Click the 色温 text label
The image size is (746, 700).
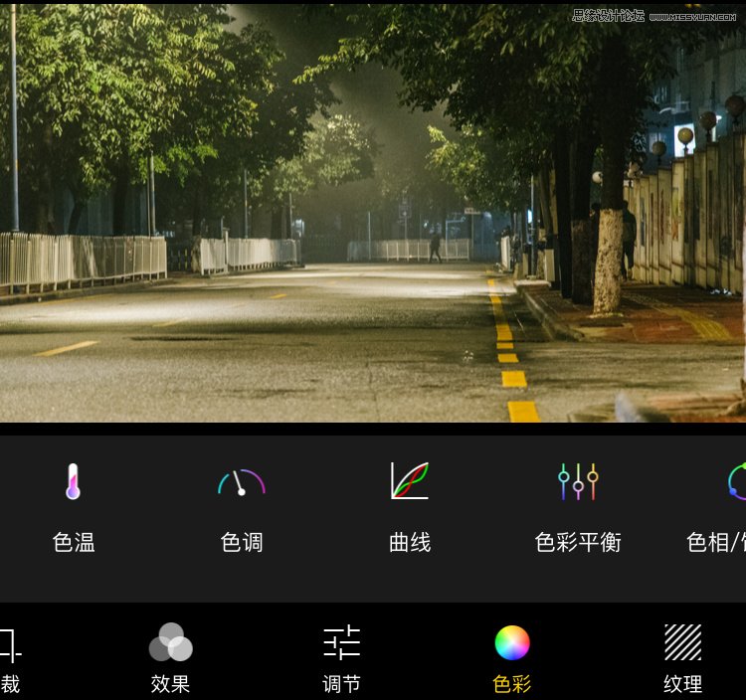74,542
